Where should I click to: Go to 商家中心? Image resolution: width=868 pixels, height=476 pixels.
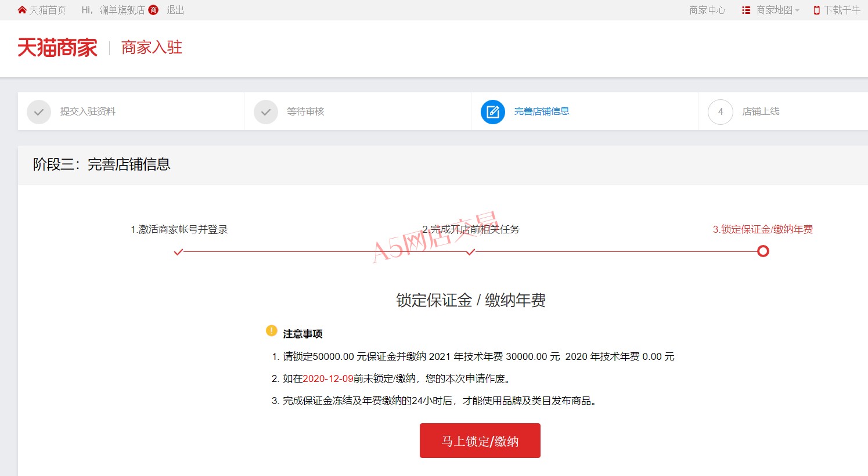[707, 10]
